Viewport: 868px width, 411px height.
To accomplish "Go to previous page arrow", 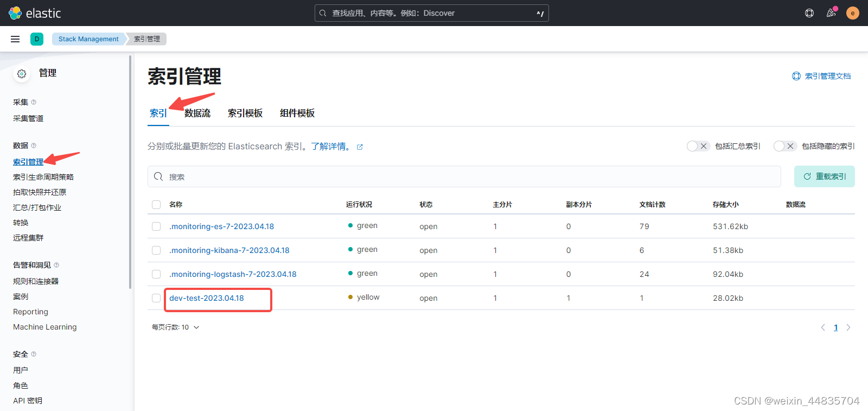I will pyautogui.click(x=823, y=327).
